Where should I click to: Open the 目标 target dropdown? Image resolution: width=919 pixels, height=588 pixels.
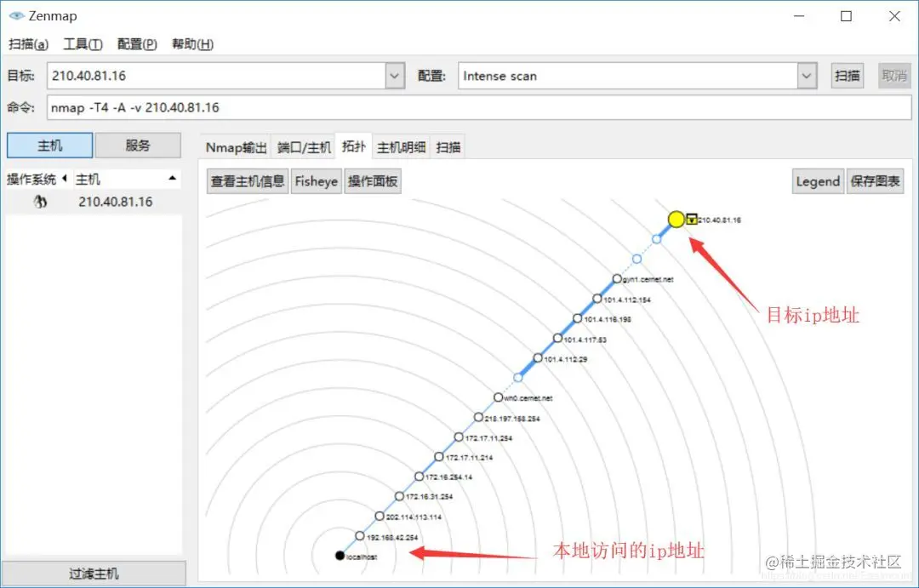coord(394,76)
